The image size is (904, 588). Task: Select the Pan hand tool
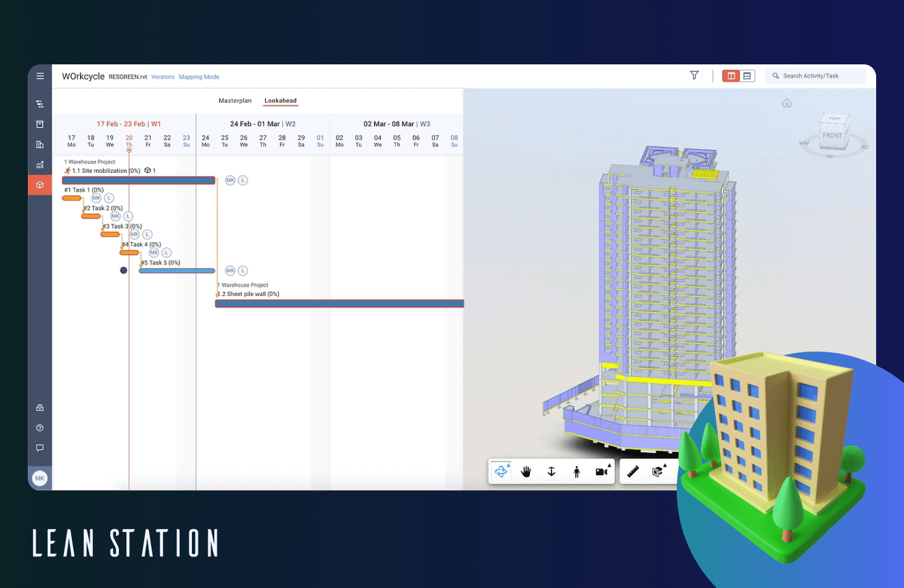point(526,472)
